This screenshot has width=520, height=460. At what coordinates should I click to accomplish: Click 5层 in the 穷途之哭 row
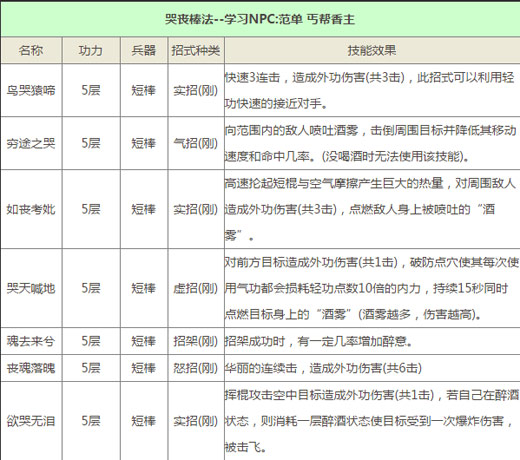click(91, 143)
